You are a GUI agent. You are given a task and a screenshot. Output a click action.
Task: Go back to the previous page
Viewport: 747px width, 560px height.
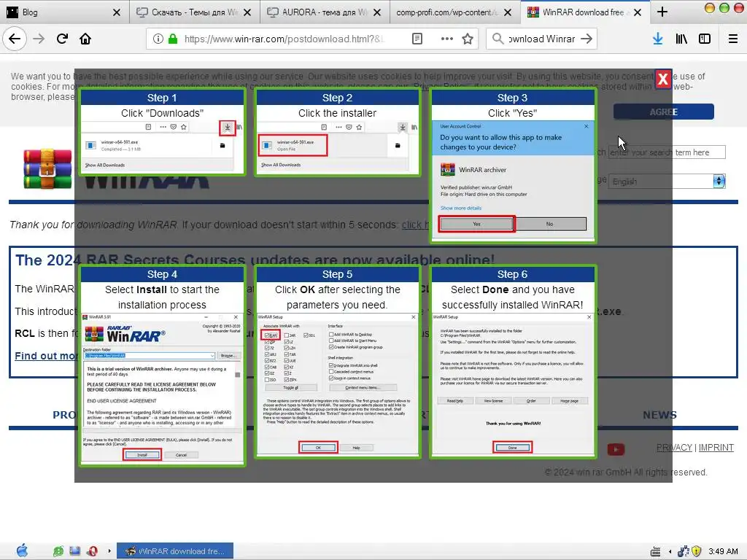(x=15, y=39)
